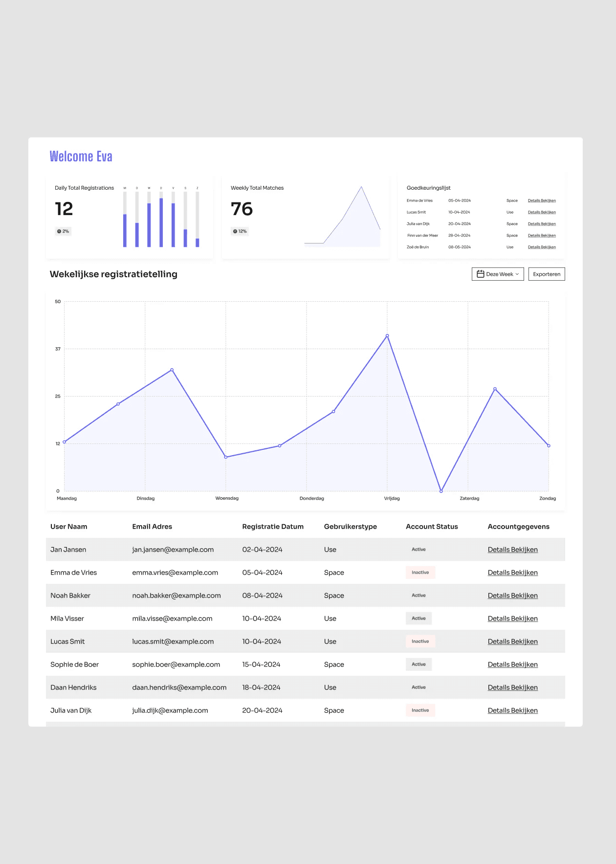The width and height of the screenshot is (616, 864).
Task: Click the Z bar in Daily Total Registrations
Action: point(198,219)
